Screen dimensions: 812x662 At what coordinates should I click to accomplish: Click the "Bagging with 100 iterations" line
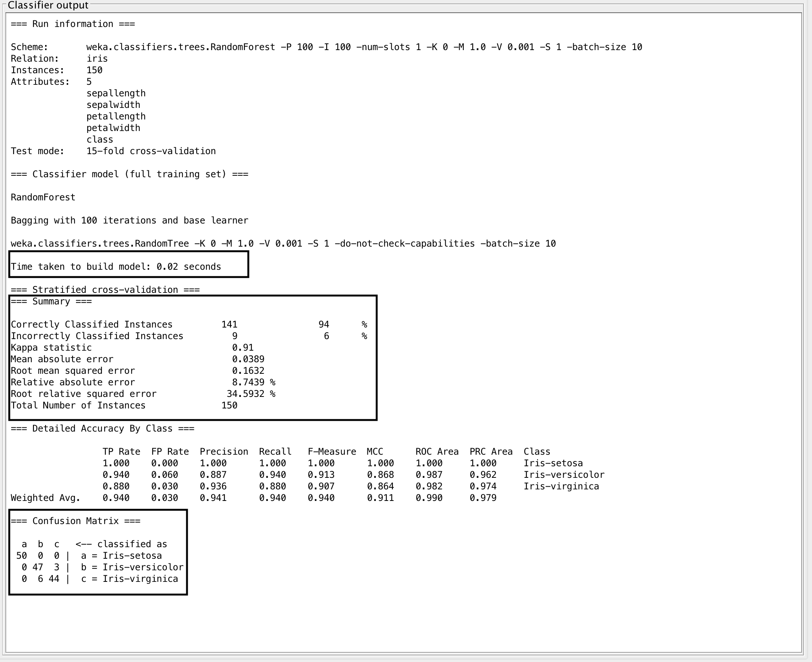[x=129, y=220]
